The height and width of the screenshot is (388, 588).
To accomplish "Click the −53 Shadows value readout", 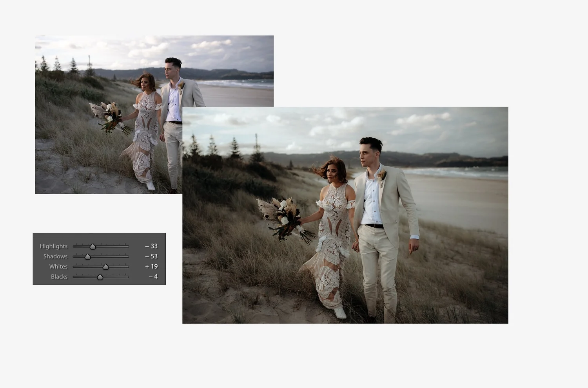I will (x=151, y=256).
